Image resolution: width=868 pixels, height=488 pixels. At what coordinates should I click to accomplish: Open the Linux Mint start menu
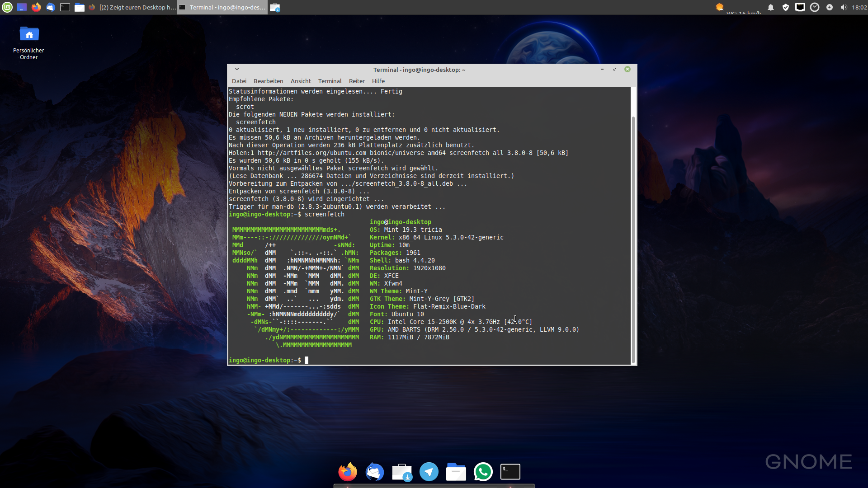pos(7,7)
